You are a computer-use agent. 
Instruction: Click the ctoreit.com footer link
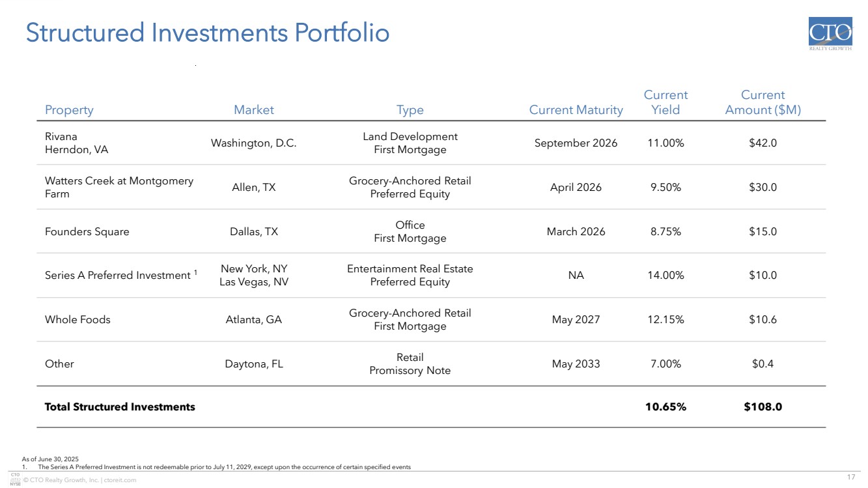[x=119, y=480]
